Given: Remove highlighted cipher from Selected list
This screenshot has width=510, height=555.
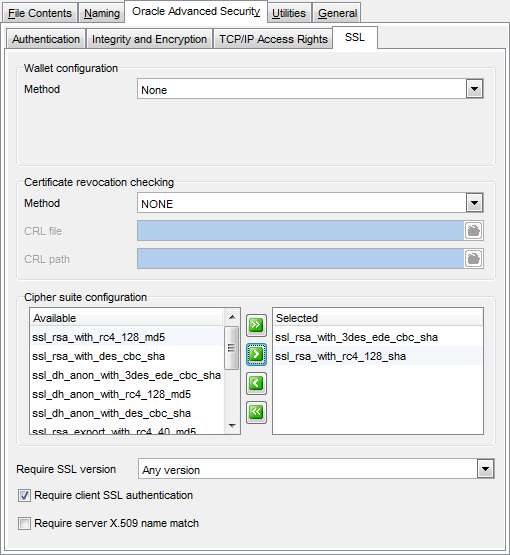Looking at the screenshot, I should pyautogui.click(x=256, y=383).
